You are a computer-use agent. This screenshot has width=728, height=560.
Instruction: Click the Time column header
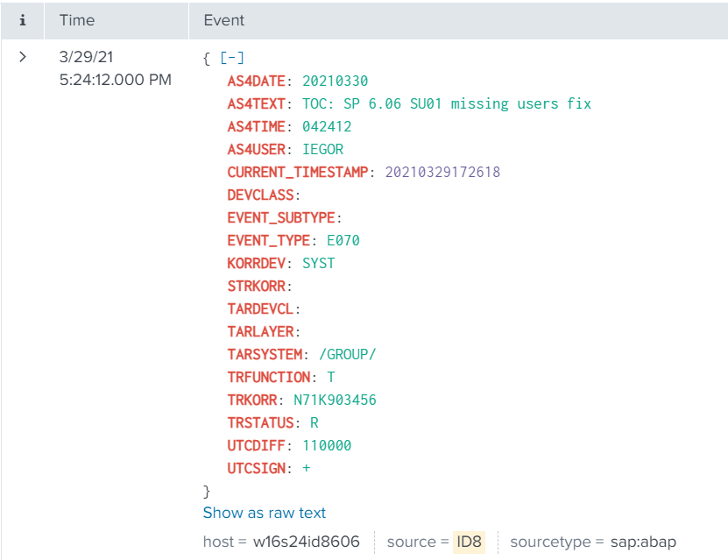pos(77,20)
